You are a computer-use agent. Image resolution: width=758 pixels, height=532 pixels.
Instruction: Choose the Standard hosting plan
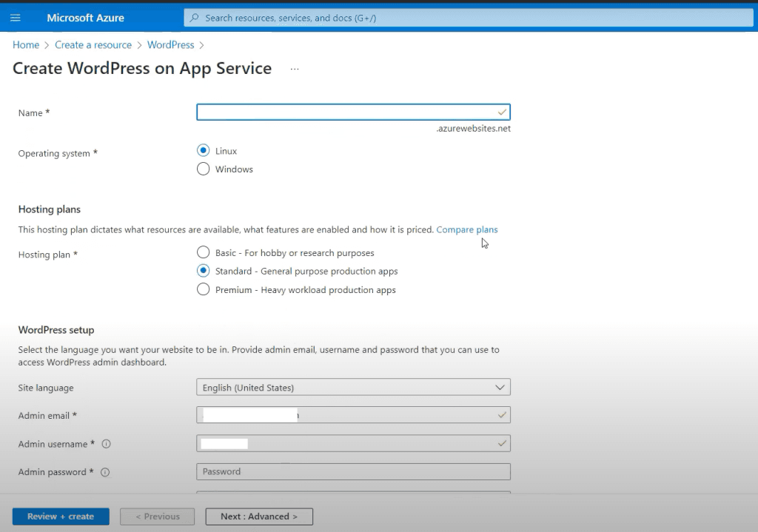click(203, 271)
